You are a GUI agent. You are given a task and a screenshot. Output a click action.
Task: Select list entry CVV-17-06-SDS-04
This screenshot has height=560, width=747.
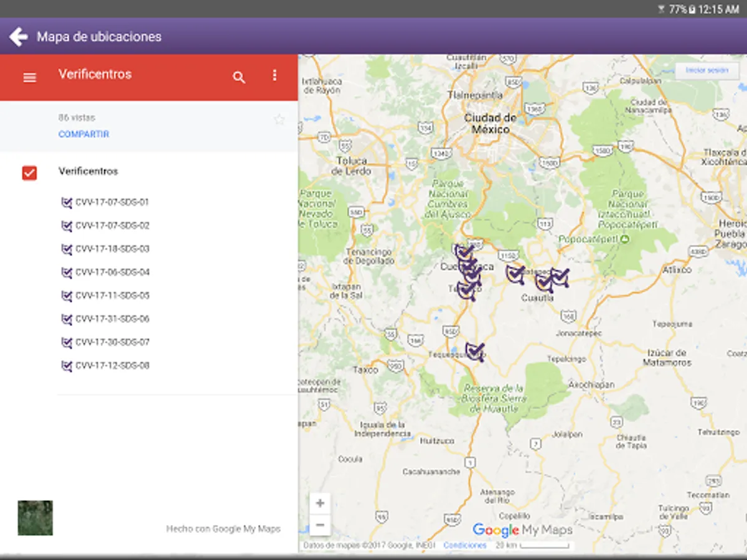tap(112, 272)
